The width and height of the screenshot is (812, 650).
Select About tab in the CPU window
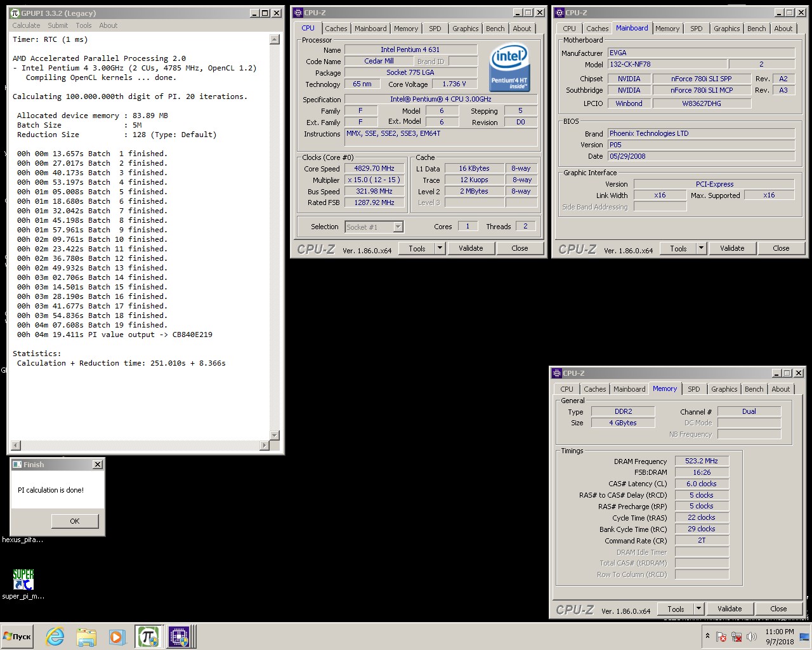522,29
